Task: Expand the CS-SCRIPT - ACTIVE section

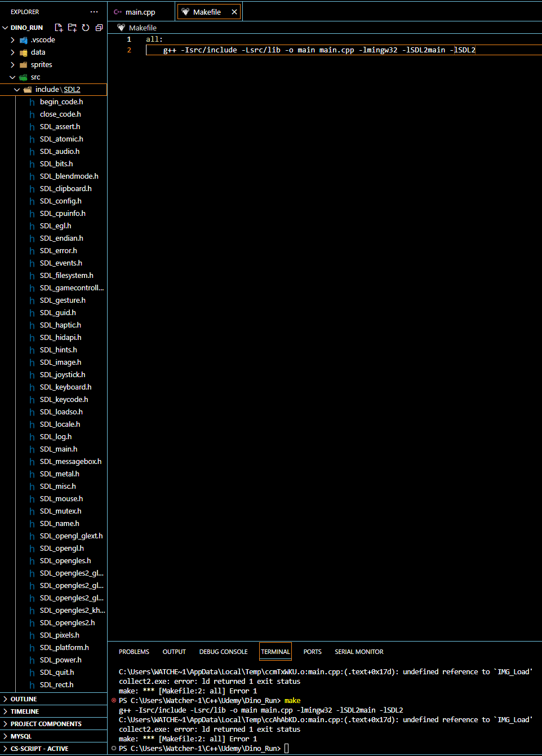Action: [x=54, y=749]
